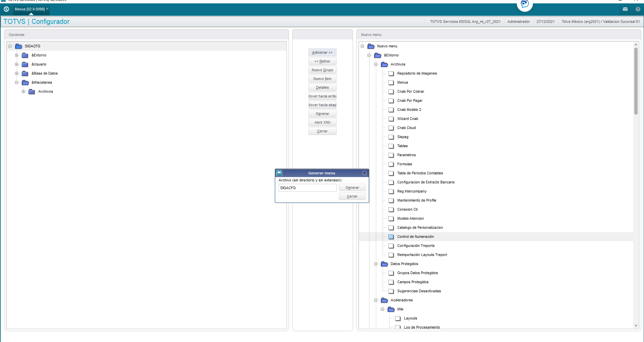Select the Sugerencias Desactivadas item

419,291
